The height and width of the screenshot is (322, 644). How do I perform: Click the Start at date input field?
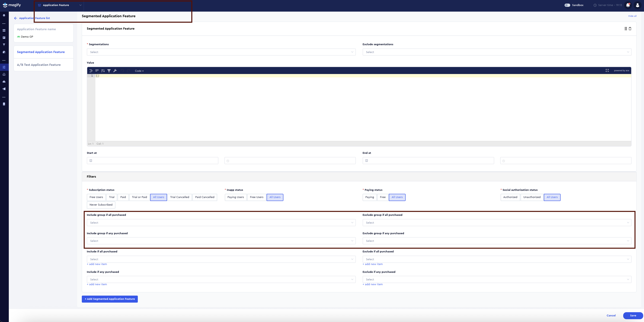tap(152, 160)
